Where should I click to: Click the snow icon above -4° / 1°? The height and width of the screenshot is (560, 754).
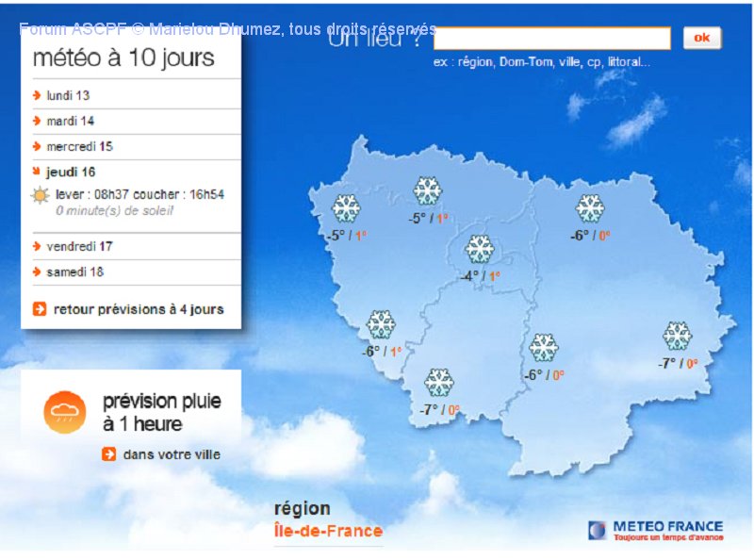coord(480,249)
